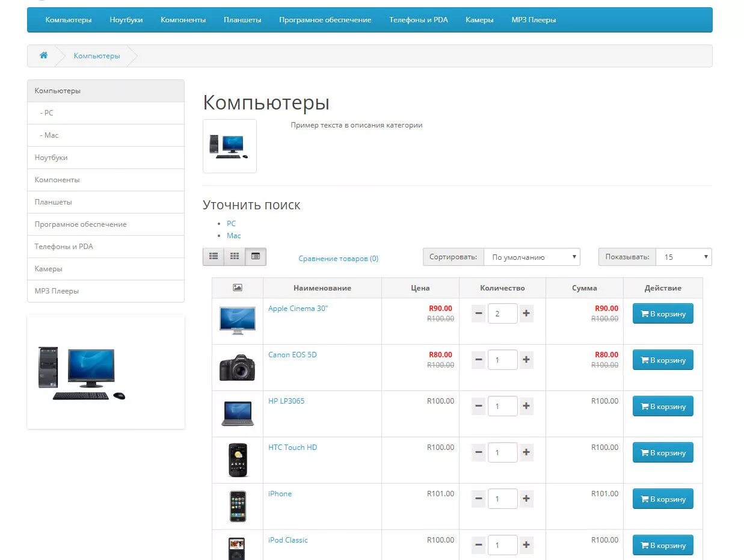Increase quantity for Canon EOS 5D

(526, 360)
